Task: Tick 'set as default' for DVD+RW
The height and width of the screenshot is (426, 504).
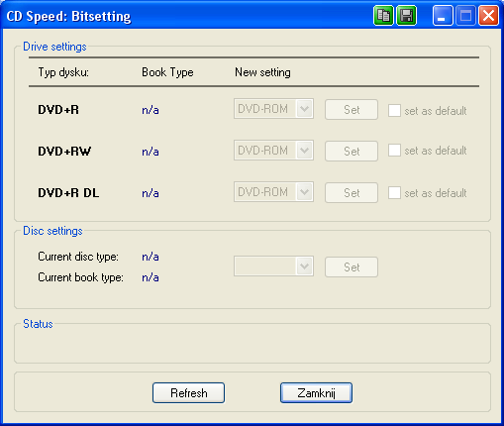Action: (x=394, y=151)
